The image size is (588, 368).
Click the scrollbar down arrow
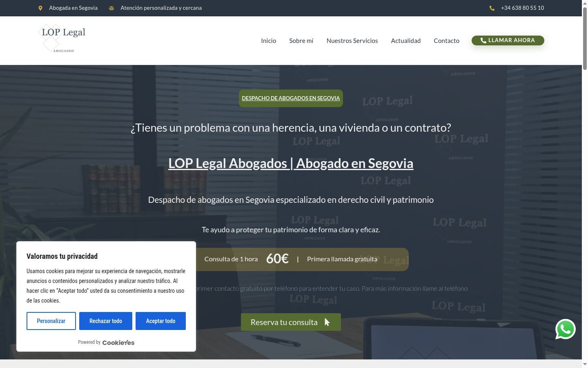585,364
